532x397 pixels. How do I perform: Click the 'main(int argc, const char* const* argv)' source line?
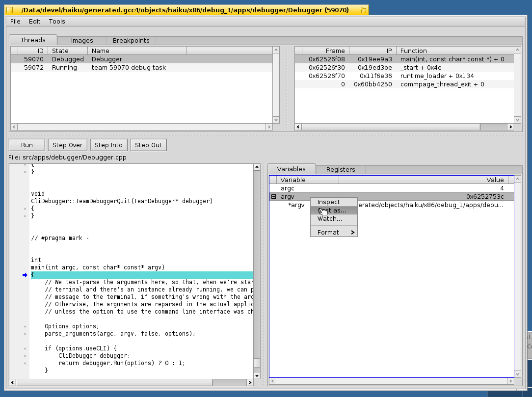pyautogui.click(x=98, y=267)
